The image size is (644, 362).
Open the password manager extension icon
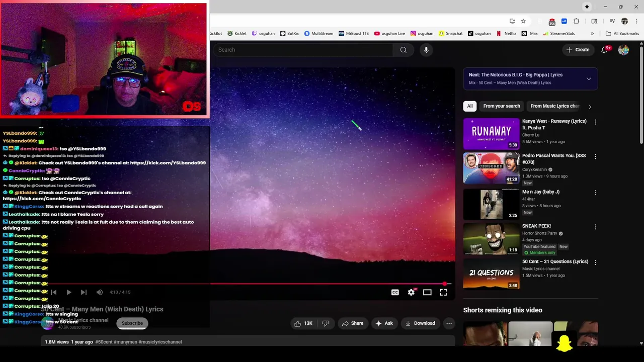pyautogui.click(x=564, y=21)
